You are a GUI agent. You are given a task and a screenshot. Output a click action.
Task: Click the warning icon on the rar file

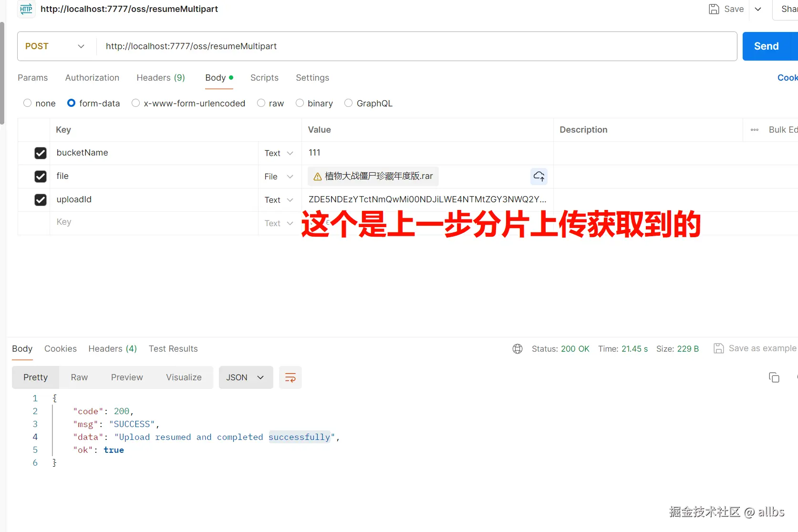318,177
